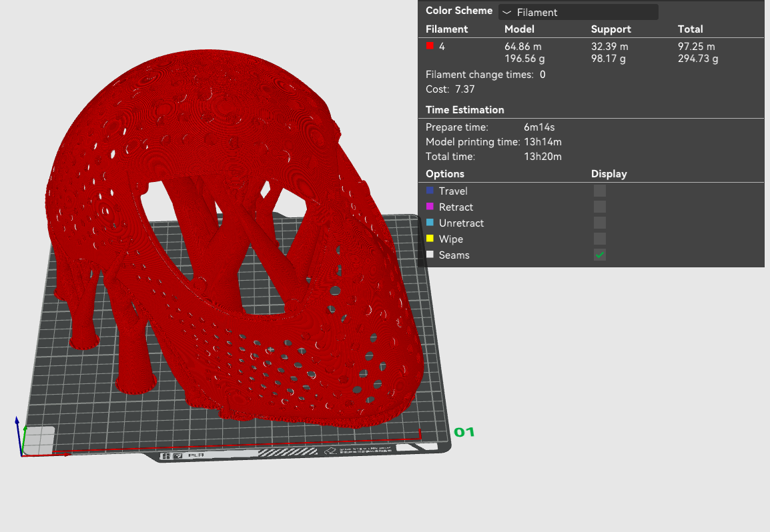Click the total length 97.25 m value
This screenshot has height=532, width=770.
tap(697, 47)
